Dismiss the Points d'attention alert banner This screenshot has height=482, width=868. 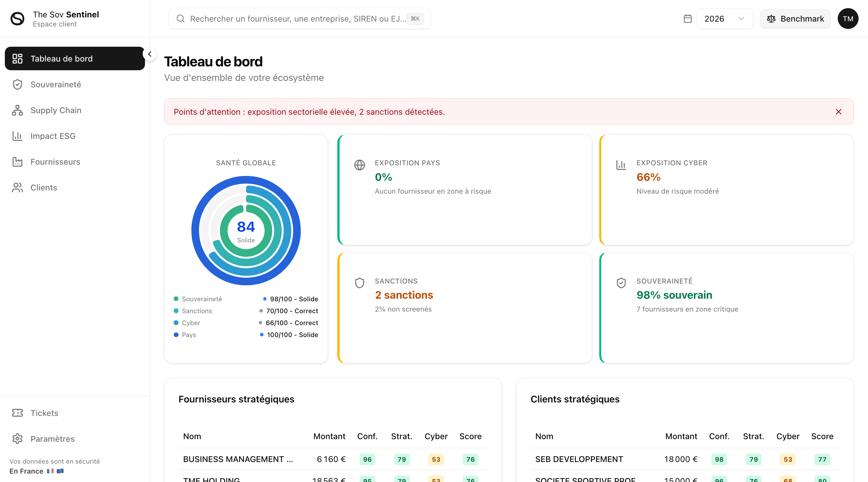(x=838, y=111)
